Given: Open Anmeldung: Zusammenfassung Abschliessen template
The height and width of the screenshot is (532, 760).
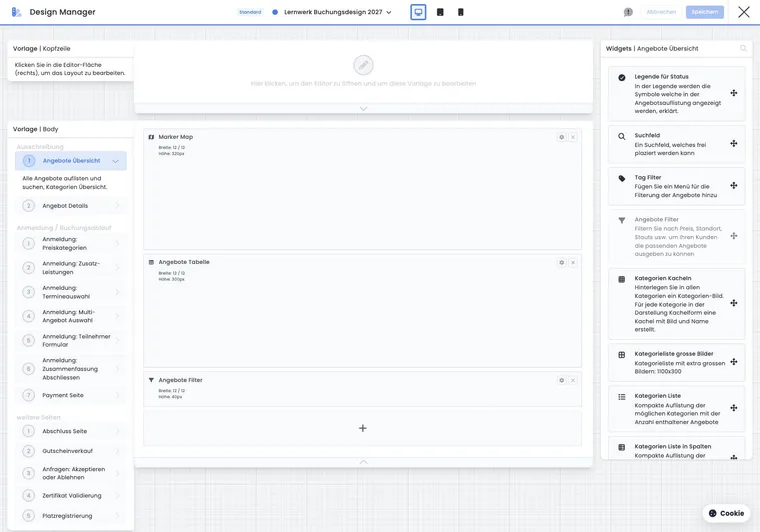Looking at the screenshot, I should (x=71, y=369).
